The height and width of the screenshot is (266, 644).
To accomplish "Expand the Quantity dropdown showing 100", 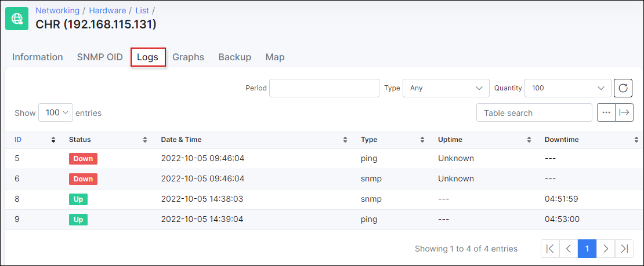I will (568, 88).
